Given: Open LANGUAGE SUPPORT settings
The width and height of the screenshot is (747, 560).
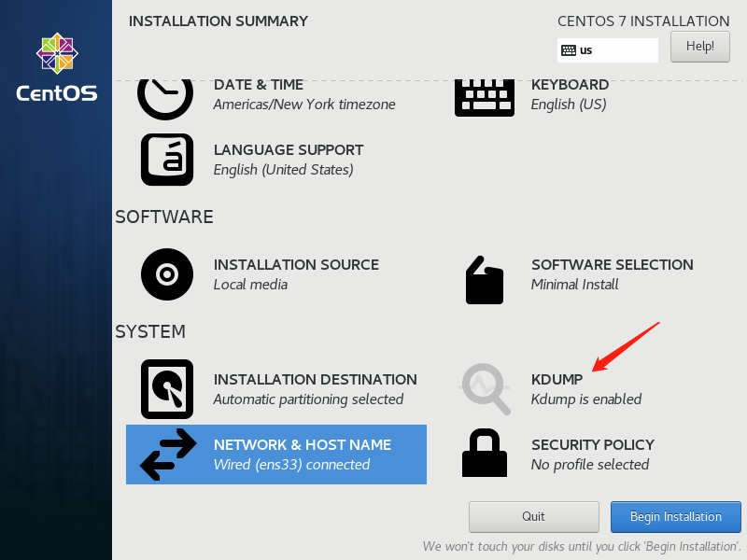Looking at the screenshot, I should (x=289, y=150).
